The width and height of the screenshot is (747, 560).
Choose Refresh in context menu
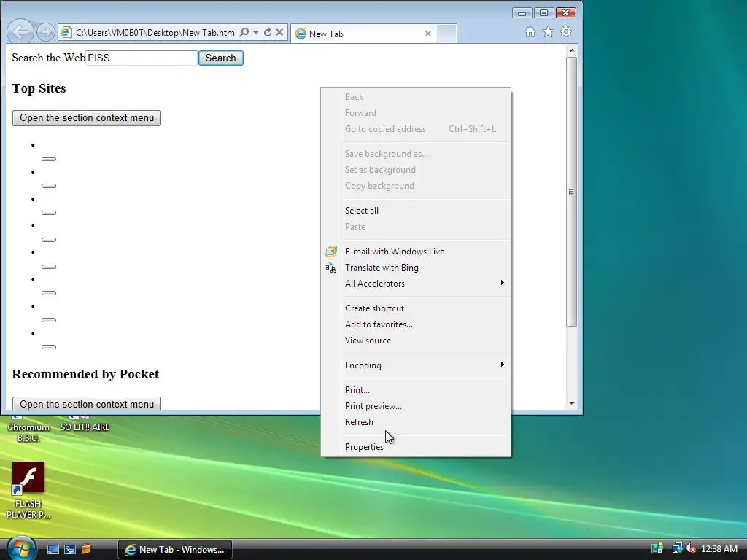(416, 422)
